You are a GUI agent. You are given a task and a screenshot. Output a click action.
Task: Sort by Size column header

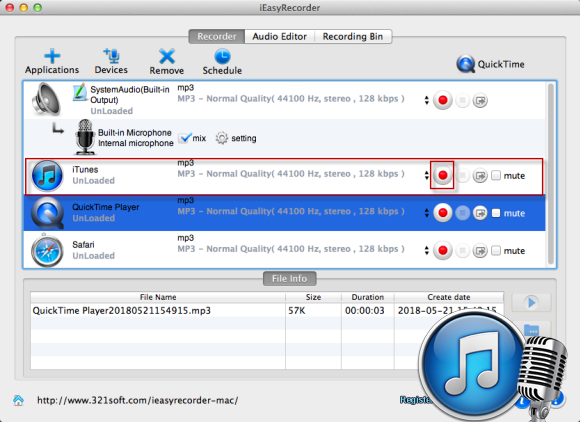(313, 297)
